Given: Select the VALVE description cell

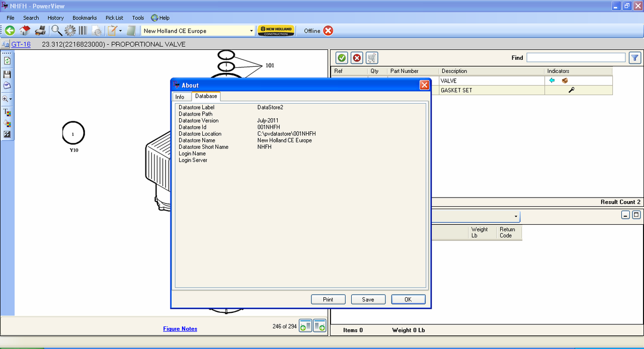Looking at the screenshot, I should click(x=492, y=80).
